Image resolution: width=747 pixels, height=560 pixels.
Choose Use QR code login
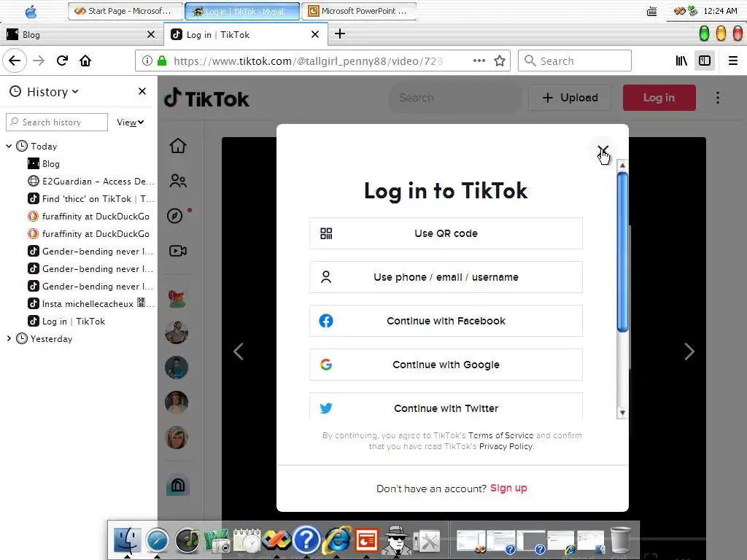446,233
